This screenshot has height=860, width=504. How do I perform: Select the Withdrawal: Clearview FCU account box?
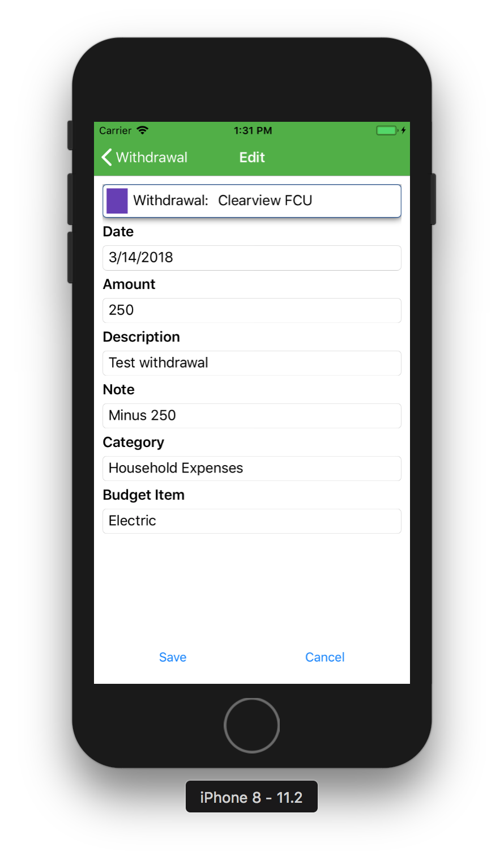252,201
